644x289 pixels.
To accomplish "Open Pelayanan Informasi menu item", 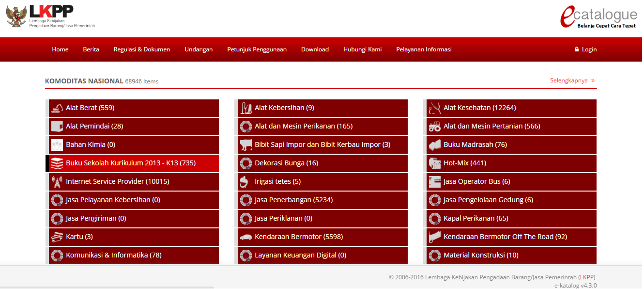I will [x=424, y=49].
